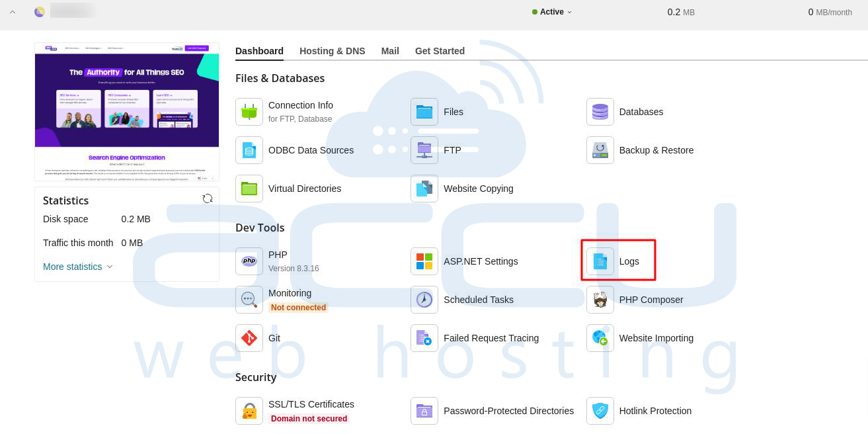The image size is (868, 434).
Task: Open the Website Importing link
Action: 656,338
